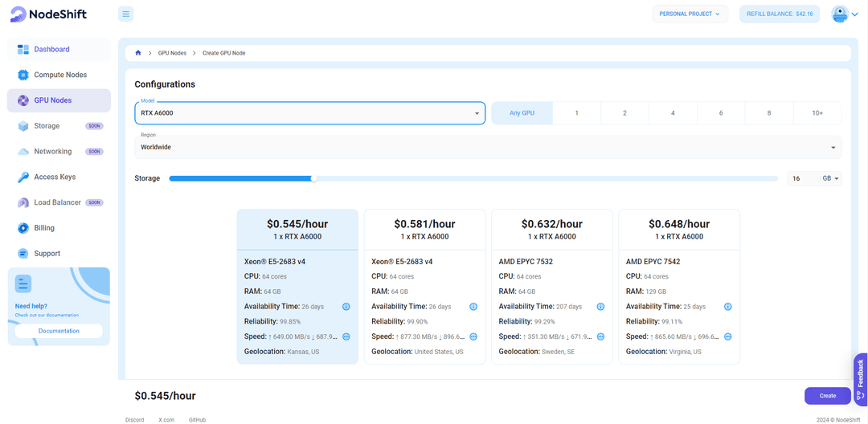The width and height of the screenshot is (868, 424).
Task: Click the GPU Nodes sidebar icon
Action: 23,100
